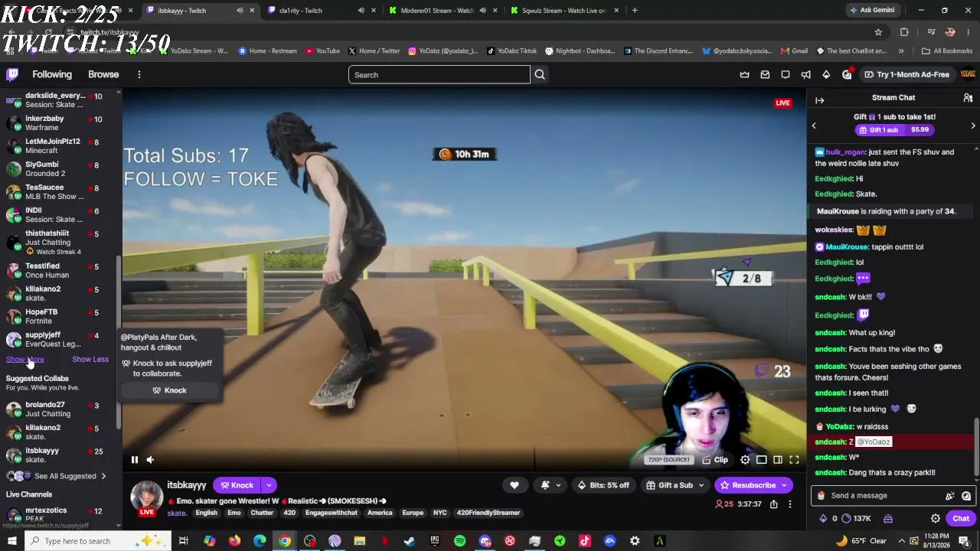
Task: Open the player settings gear
Action: 745,460
